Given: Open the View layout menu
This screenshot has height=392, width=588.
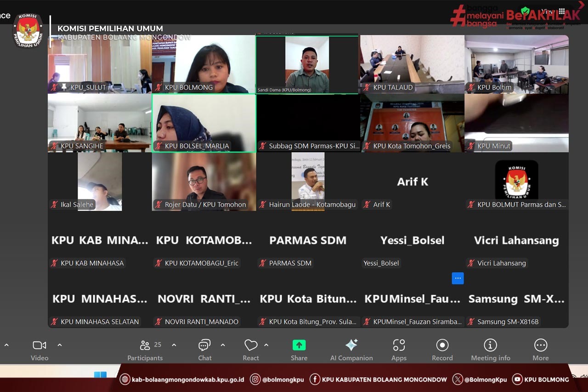Looking at the screenshot, I should click(x=554, y=11).
